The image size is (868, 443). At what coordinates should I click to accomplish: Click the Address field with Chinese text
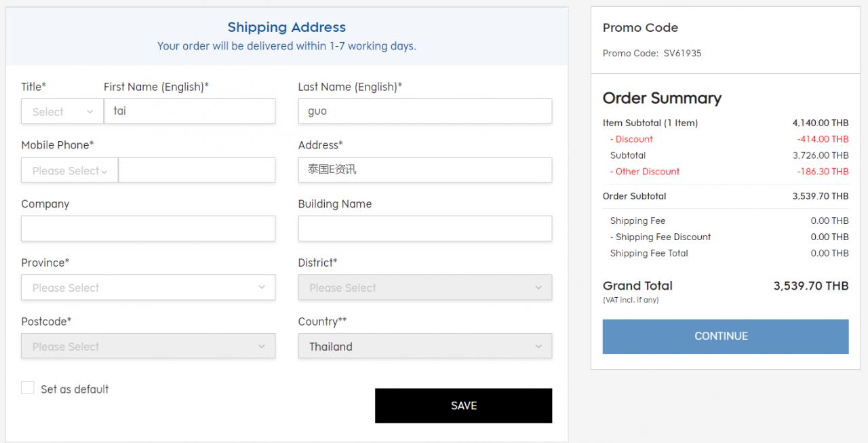425,170
